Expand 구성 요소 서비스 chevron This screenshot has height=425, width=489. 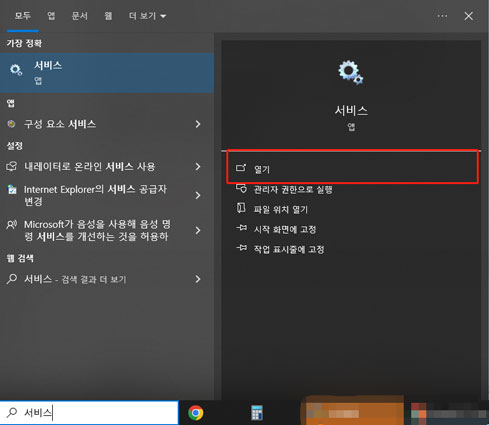[198, 124]
